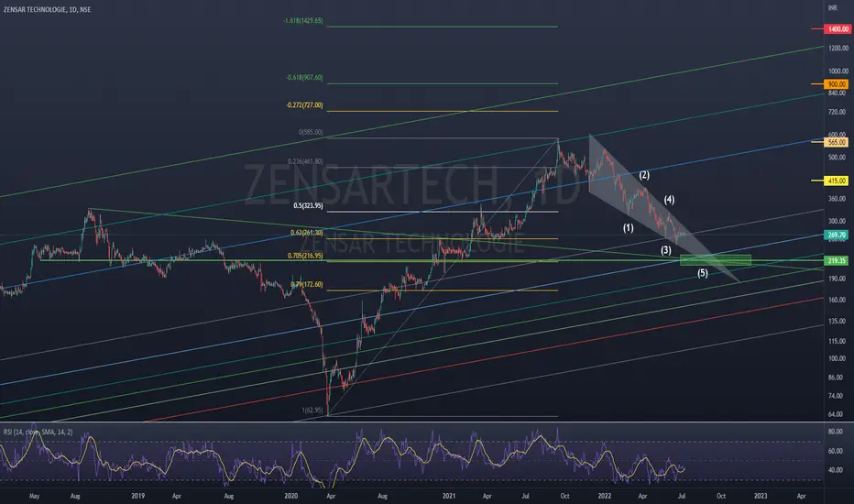Select the Elliott wave (4) label
This screenshot has width=854, height=504.
coord(670,200)
